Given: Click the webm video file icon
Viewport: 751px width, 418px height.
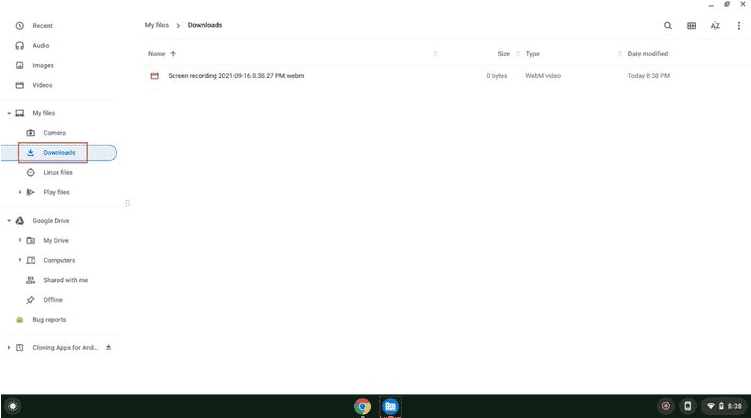Looking at the screenshot, I should pyautogui.click(x=154, y=76).
